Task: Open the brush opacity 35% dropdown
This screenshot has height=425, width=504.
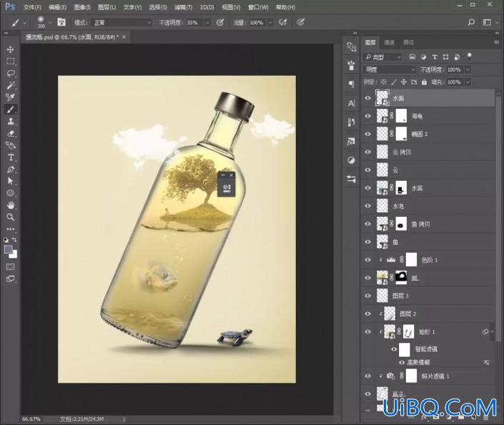Action: (207, 22)
